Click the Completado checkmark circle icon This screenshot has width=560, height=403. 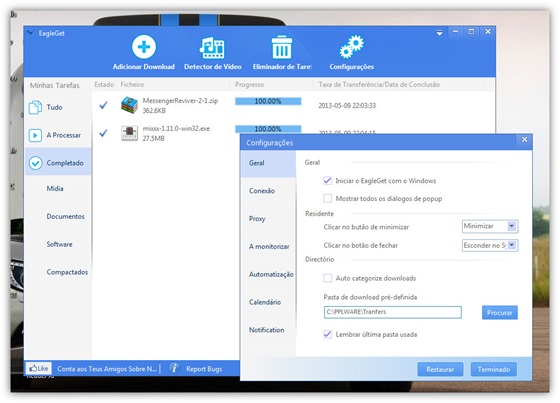click(x=35, y=163)
